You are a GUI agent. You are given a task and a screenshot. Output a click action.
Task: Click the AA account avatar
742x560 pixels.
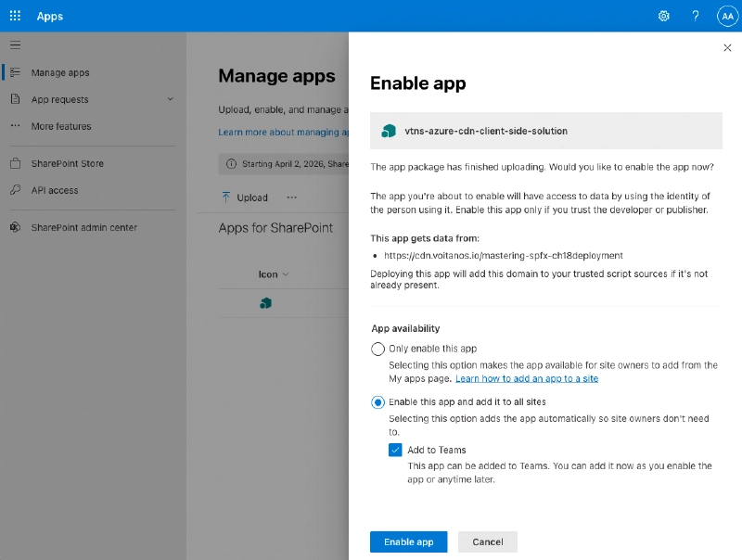727,16
